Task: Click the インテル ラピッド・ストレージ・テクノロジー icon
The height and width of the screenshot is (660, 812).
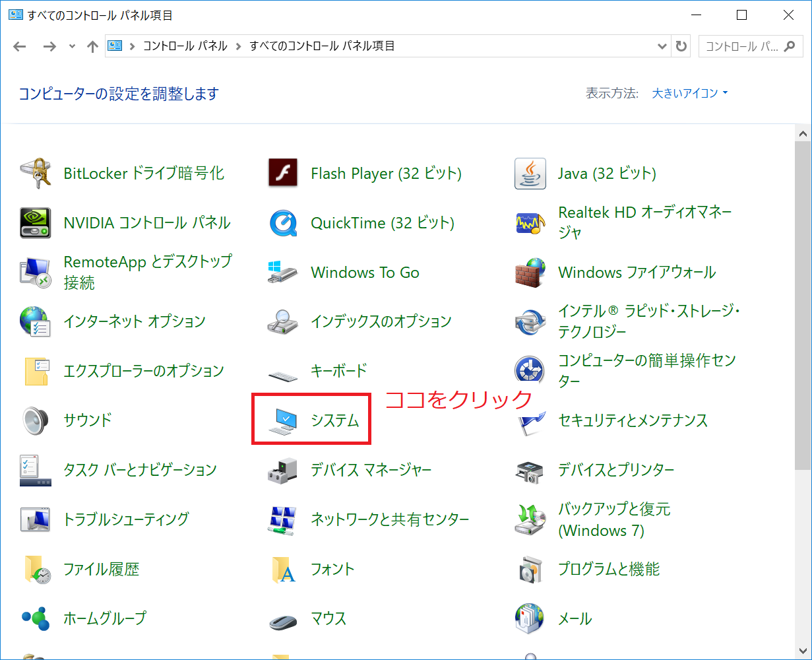Action: (x=530, y=322)
